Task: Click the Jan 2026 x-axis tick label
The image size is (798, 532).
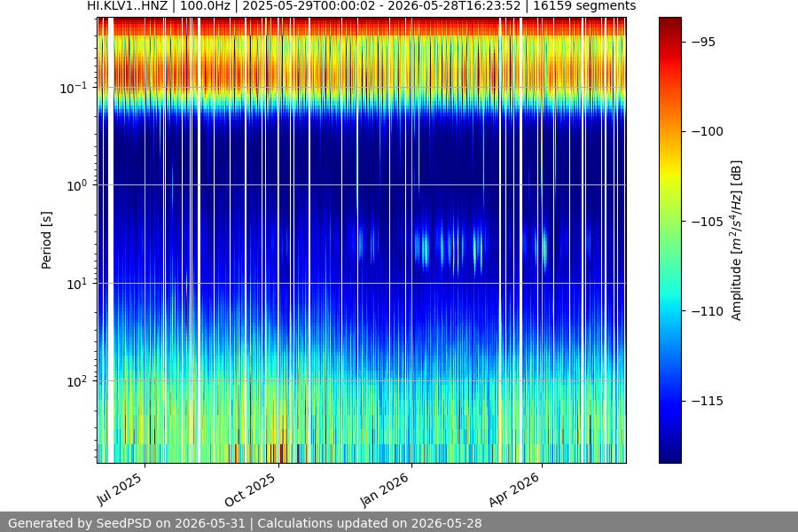Action: [384, 489]
